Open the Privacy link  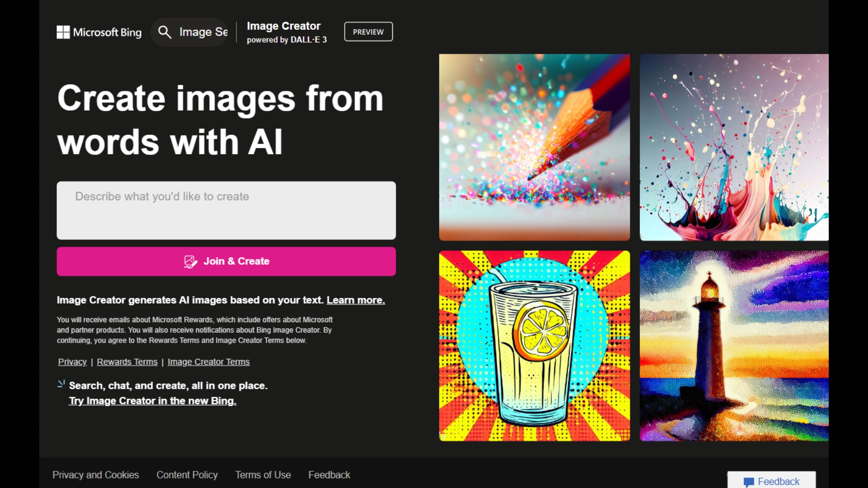click(x=72, y=362)
